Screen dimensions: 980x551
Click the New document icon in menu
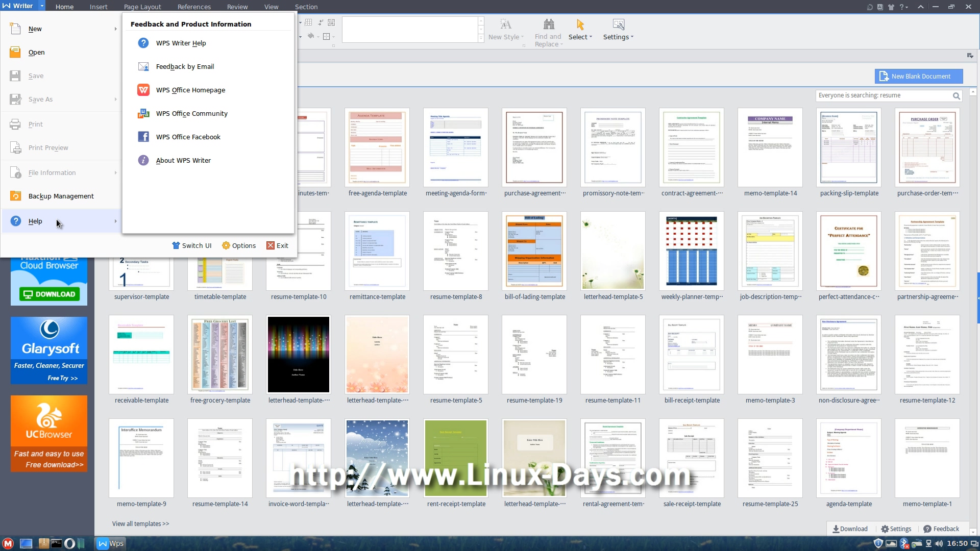tap(15, 29)
